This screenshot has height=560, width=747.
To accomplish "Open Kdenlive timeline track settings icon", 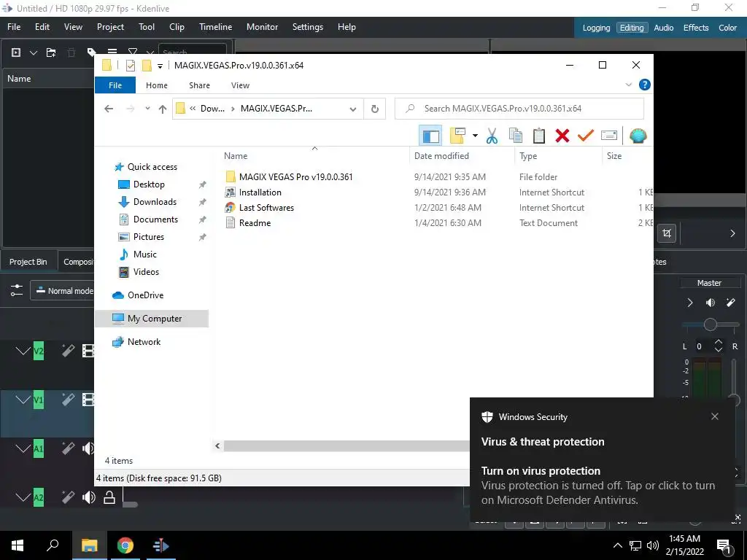I will 16,290.
